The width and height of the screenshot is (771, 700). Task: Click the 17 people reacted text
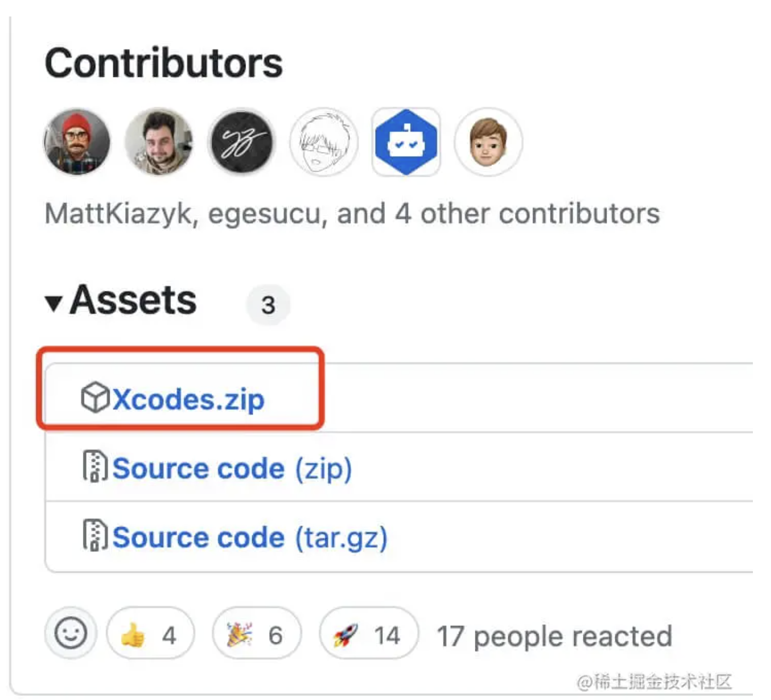(x=554, y=636)
